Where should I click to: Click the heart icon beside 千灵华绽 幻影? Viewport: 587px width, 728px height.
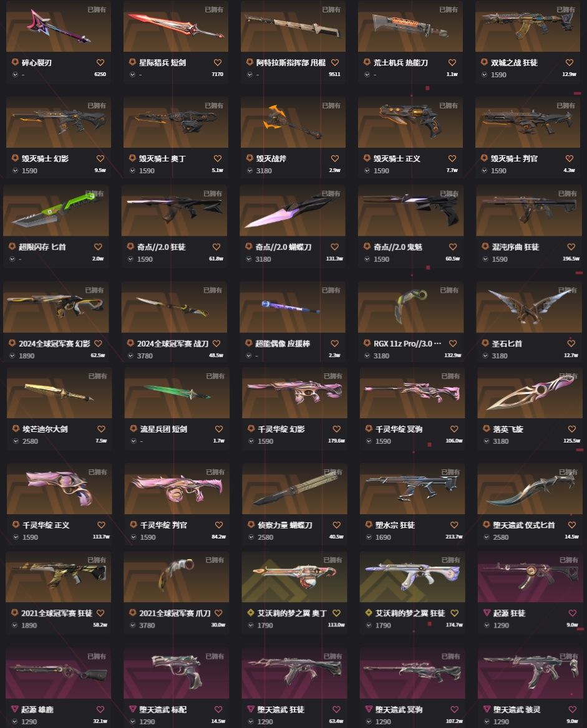point(336,429)
